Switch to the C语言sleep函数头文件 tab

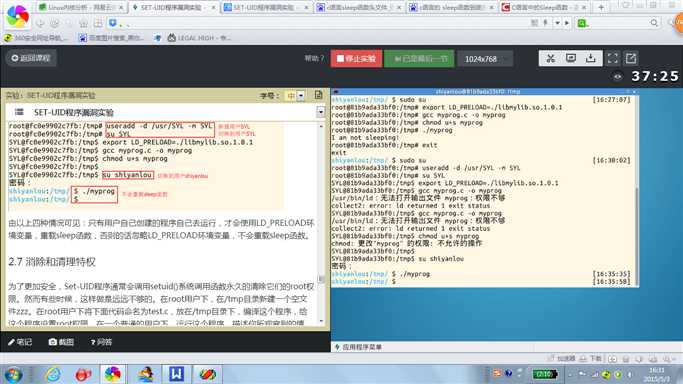pyautogui.click(x=358, y=7)
